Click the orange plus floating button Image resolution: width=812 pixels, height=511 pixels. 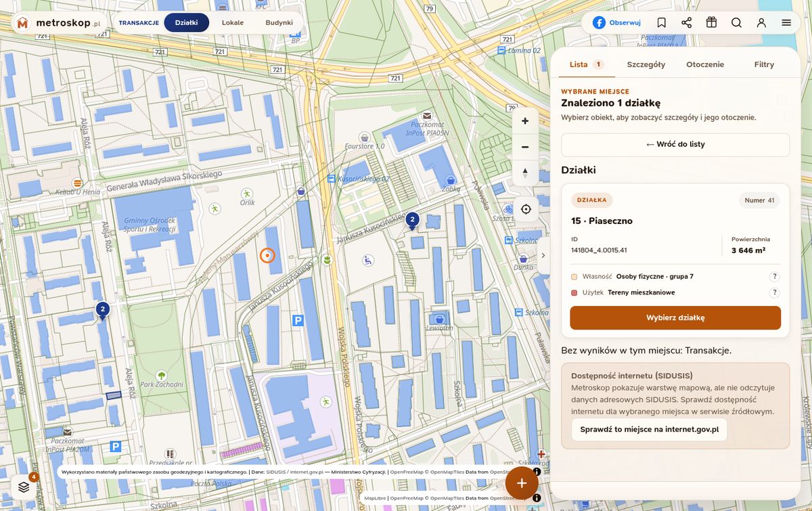tap(522, 483)
